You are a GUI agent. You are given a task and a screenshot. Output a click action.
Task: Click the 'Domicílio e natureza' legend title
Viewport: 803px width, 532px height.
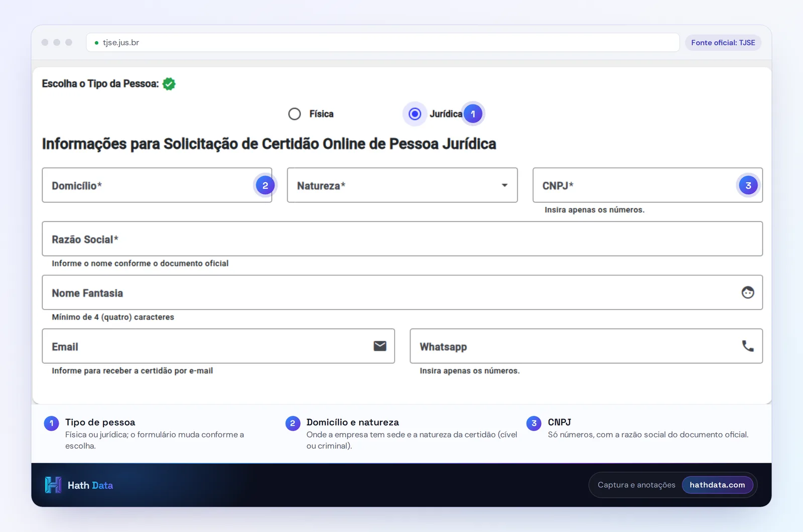353,422
